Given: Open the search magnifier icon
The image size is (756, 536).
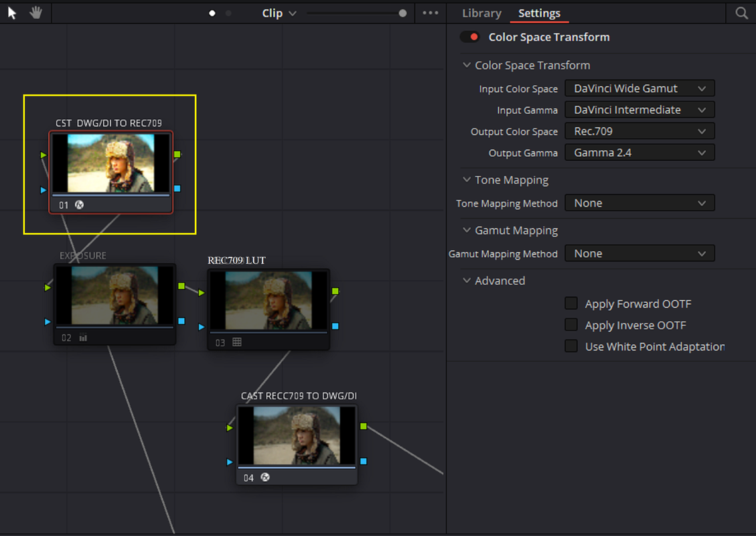Looking at the screenshot, I should pos(741,13).
